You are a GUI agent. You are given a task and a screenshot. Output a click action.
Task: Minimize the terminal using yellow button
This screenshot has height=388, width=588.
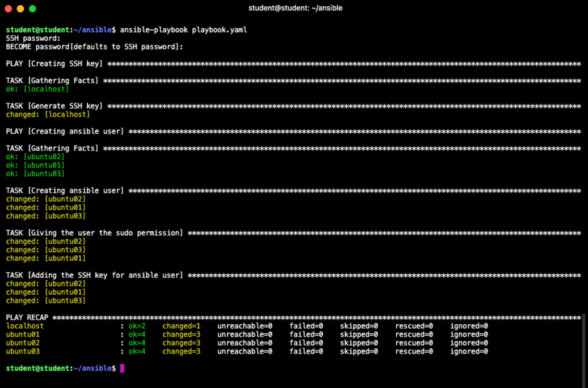pyautogui.click(x=20, y=9)
